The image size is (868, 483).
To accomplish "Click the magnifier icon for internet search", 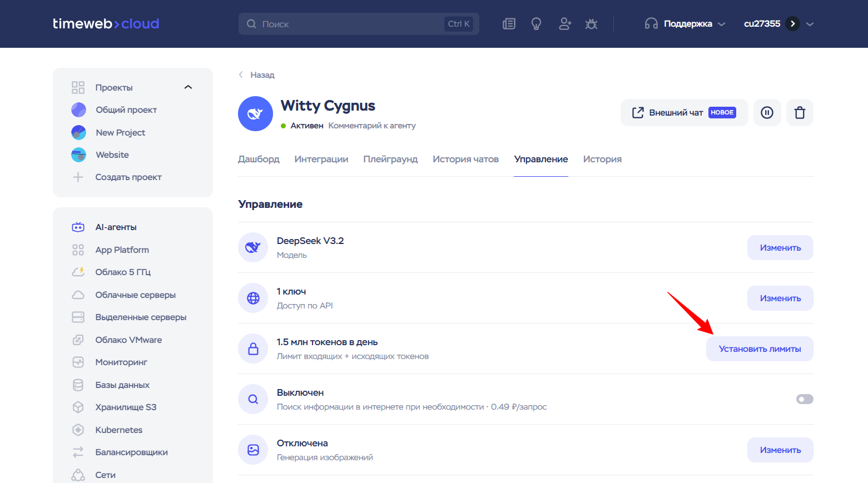I will 253,399.
